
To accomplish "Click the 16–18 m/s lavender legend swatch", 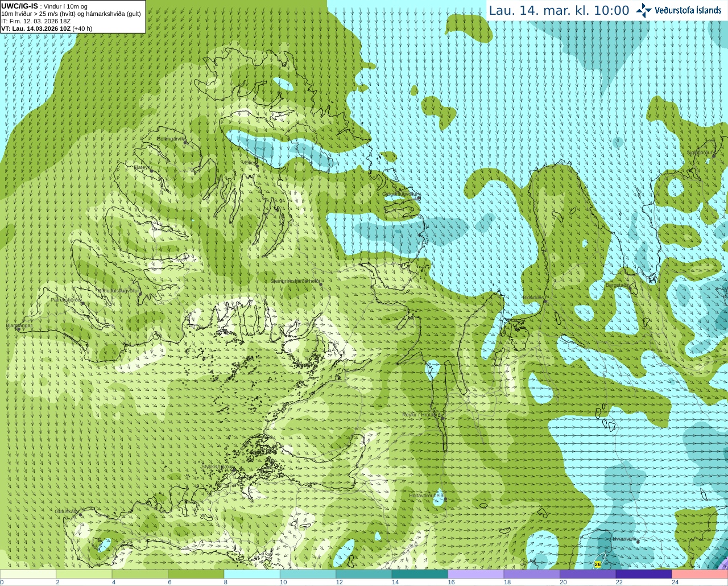I will 476,574.
